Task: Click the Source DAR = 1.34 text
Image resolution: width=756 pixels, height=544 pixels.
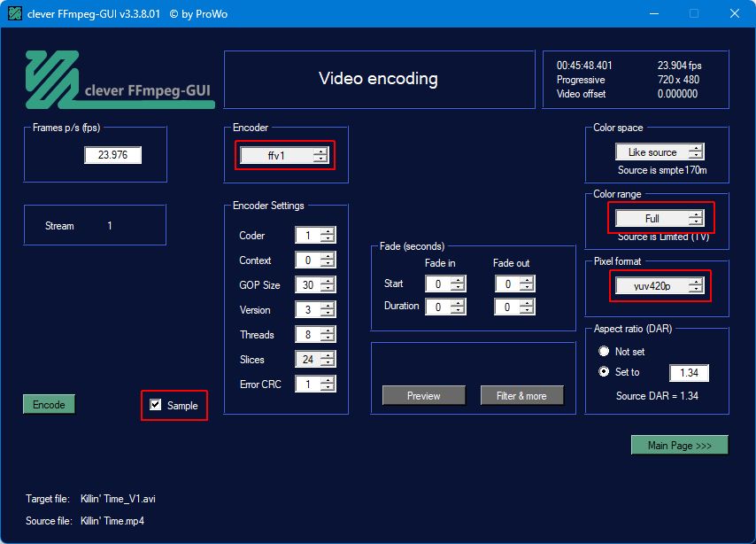Action: point(657,396)
